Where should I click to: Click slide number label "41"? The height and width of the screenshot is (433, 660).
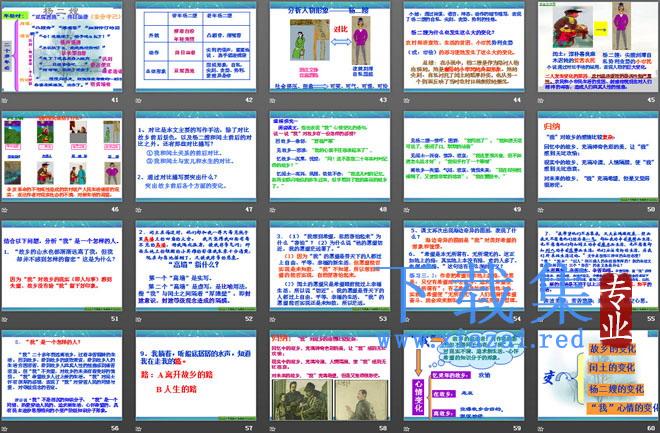115,100
